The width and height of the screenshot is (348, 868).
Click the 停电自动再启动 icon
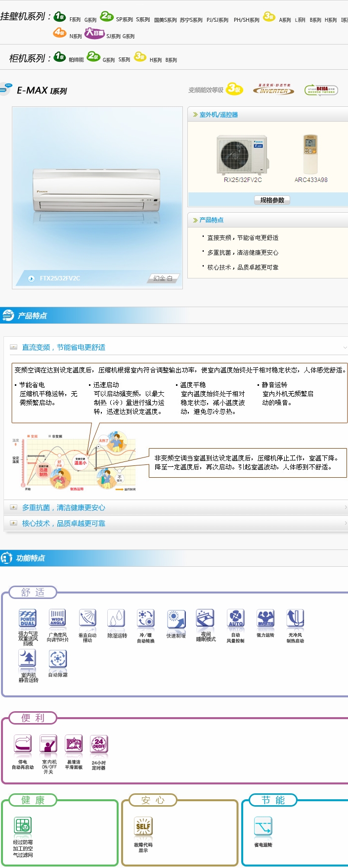point(23,744)
